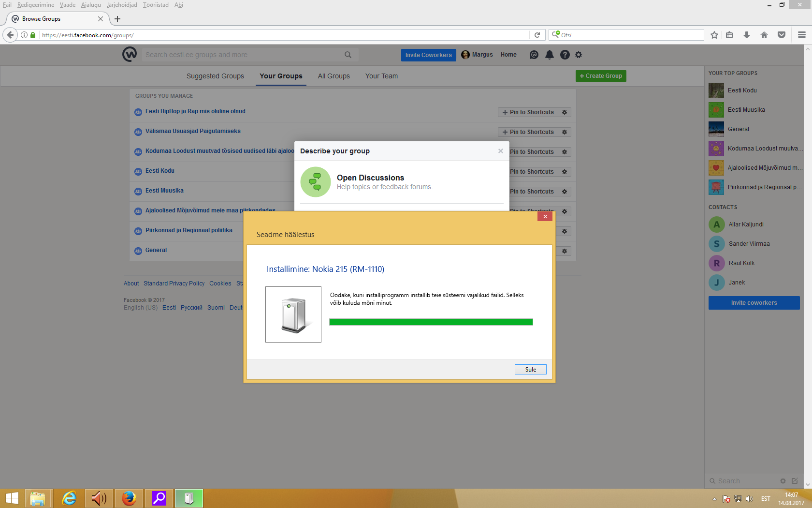Focus the Firefox Otsi search box
Screen dimensions: 812x508
click(x=626, y=35)
